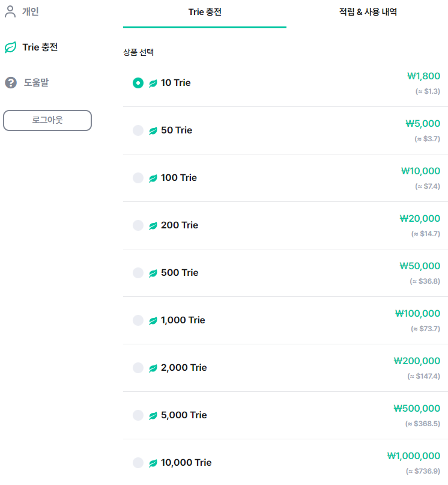Click the leaf icon beside 100 Trie
The image size is (448, 485).
click(153, 178)
